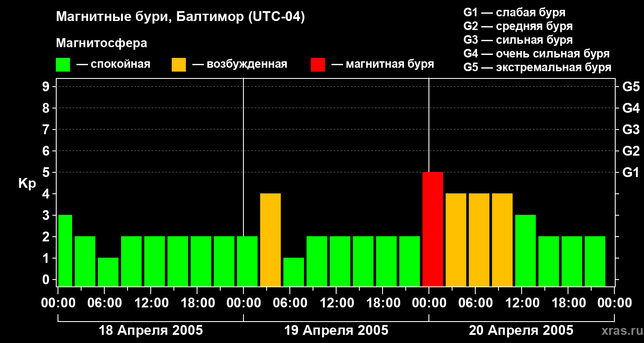Select the Kp 1 green bar on 19 April
The image size is (644, 343).
(294, 272)
